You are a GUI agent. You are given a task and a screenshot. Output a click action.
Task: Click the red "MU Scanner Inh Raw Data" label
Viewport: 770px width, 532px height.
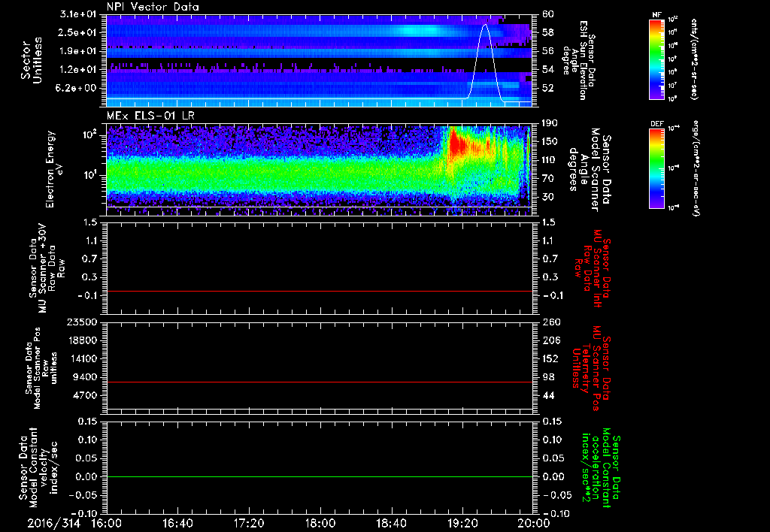592,268
